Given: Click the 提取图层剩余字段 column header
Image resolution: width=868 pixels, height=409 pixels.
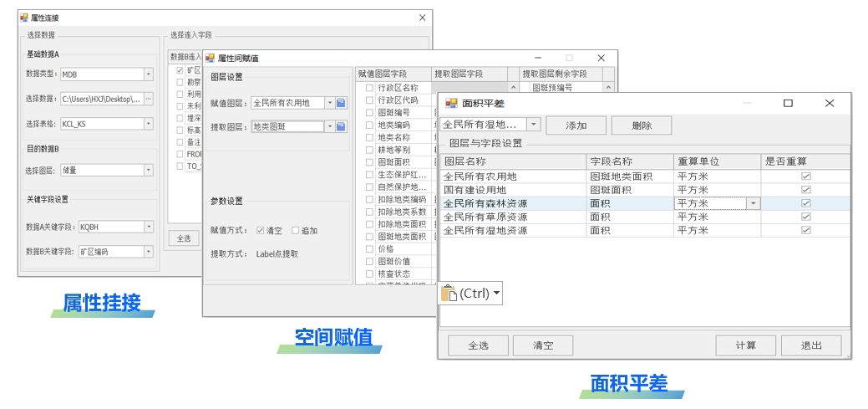Looking at the screenshot, I should point(561,74).
